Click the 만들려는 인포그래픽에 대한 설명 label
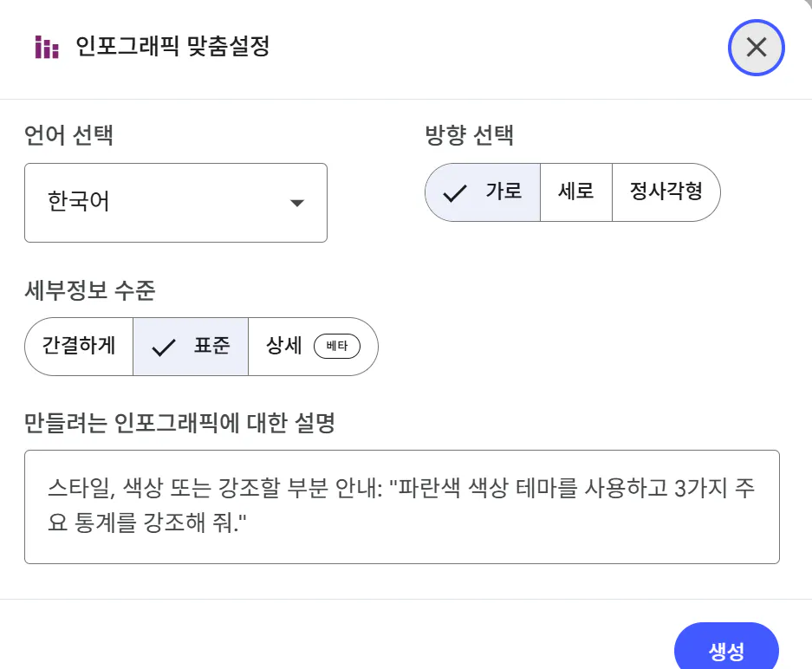Screen dimensions: 812x669 [x=179, y=424]
